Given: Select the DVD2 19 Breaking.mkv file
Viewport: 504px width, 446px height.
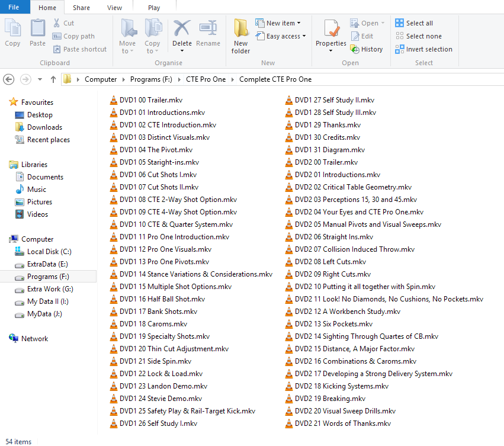Looking at the screenshot, I should coord(330,399).
